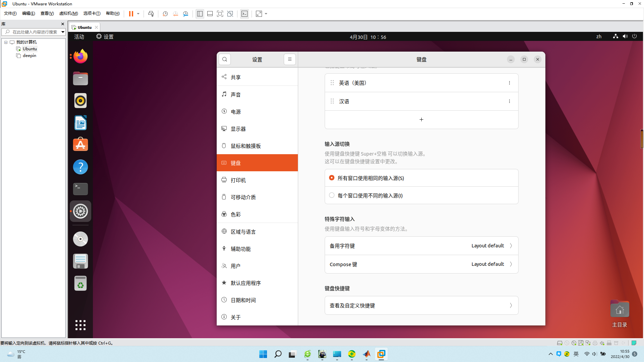Switch to 区域与语言 settings panel

point(243,232)
